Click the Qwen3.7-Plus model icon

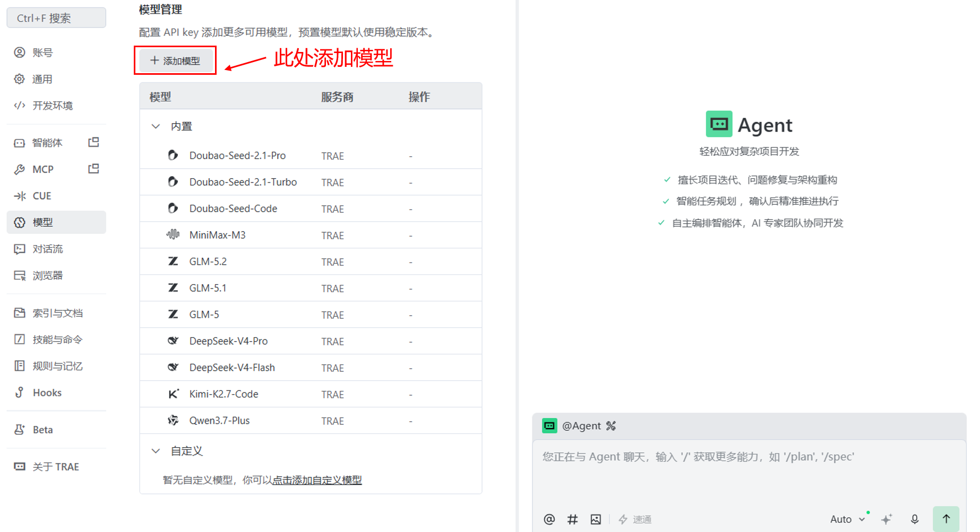point(173,420)
